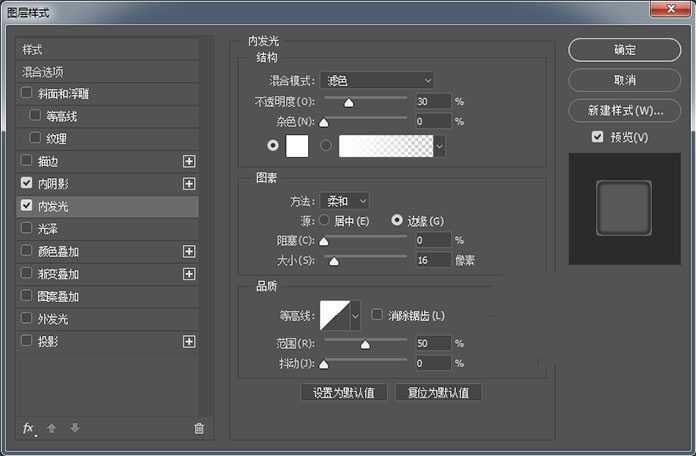Enable 消除锯齿 anti-alias checkbox
The height and width of the screenshot is (456, 696).
[x=377, y=315]
